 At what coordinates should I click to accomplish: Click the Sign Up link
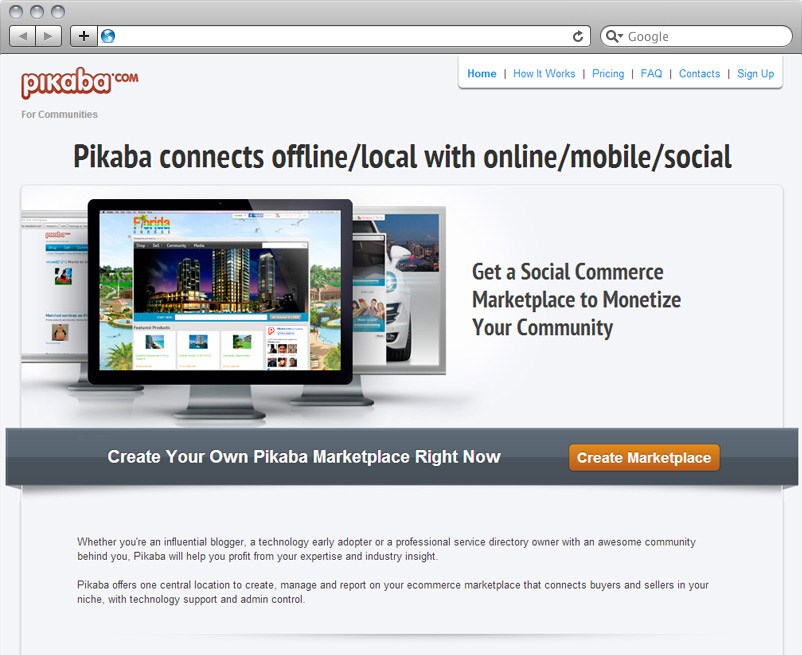pos(755,74)
